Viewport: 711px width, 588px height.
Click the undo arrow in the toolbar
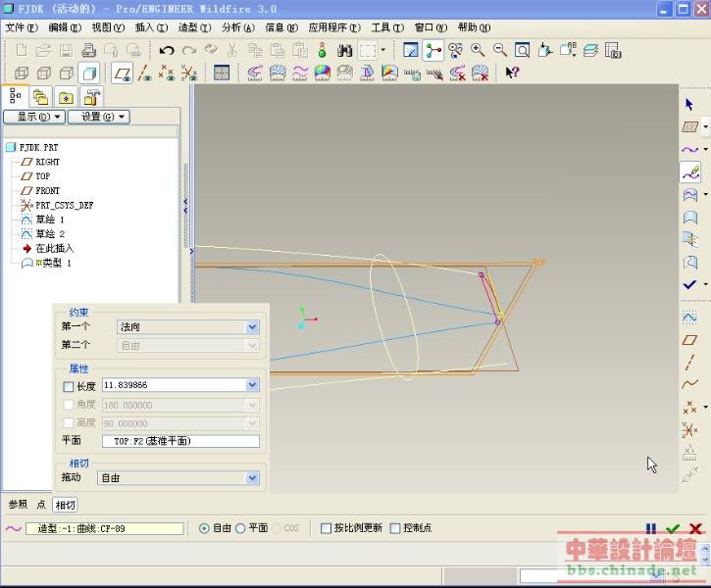tap(167, 50)
